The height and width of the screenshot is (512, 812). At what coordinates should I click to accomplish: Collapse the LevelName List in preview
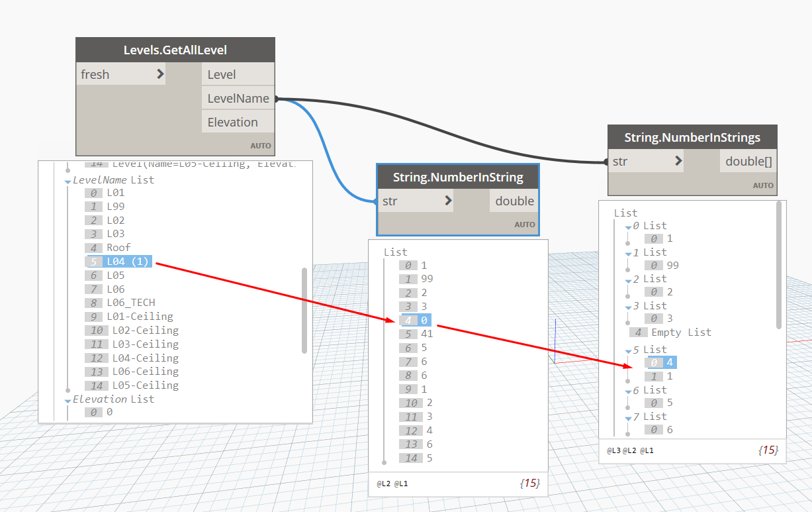(68, 181)
